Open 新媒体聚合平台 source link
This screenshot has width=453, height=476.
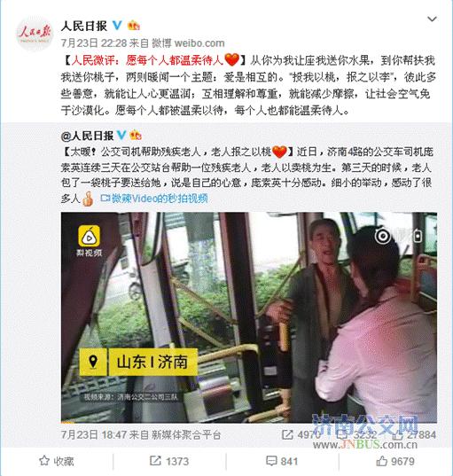pyautogui.click(x=186, y=435)
